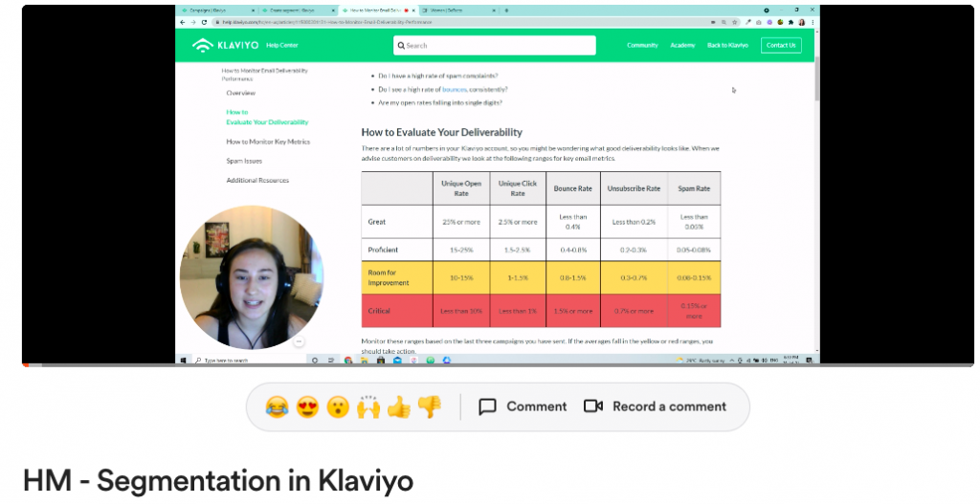980x504 pixels.
Task: Open Chrome from the Windows taskbar
Action: (348, 361)
